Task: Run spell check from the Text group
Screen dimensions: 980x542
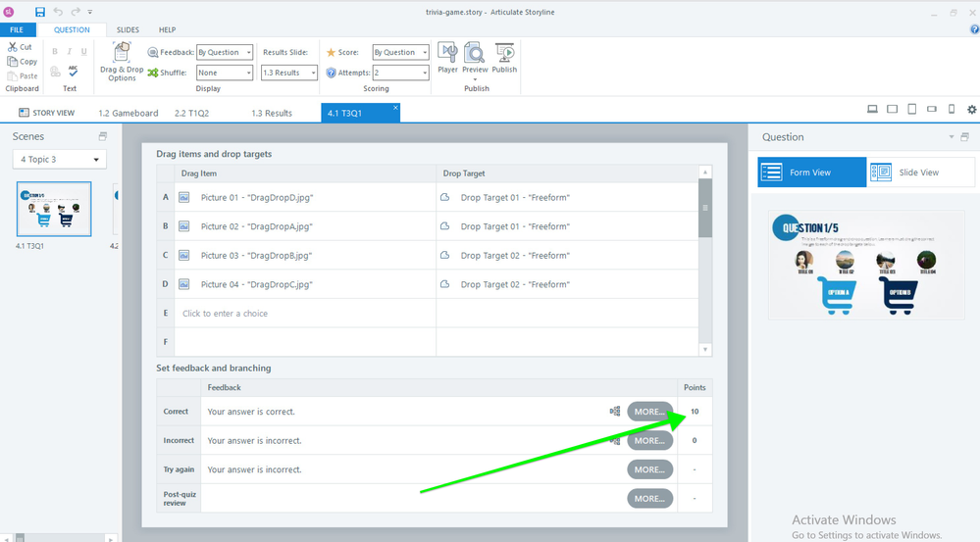Action: point(73,72)
